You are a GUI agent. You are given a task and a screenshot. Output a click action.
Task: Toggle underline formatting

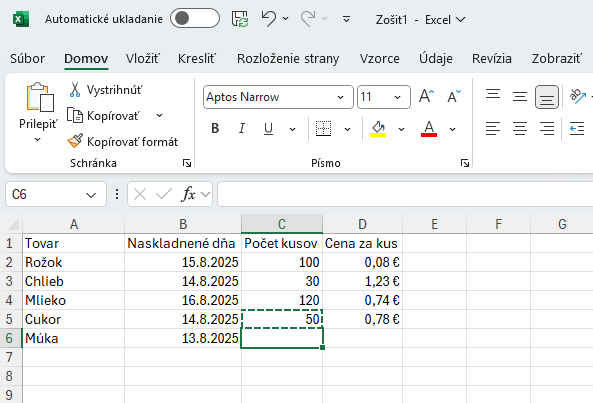pyautogui.click(x=269, y=129)
